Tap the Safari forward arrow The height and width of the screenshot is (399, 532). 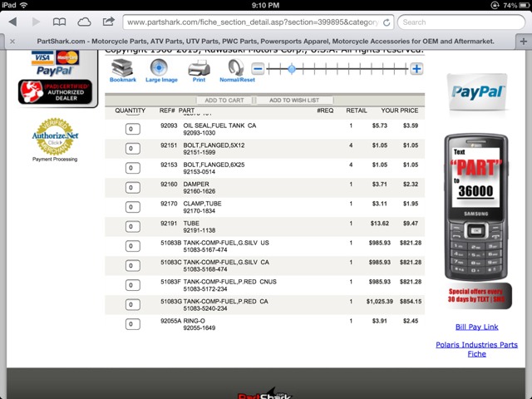[x=36, y=22]
